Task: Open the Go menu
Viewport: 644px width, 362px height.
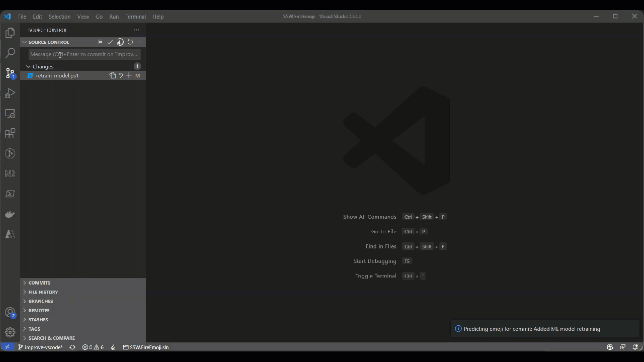Action: point(99,17)
